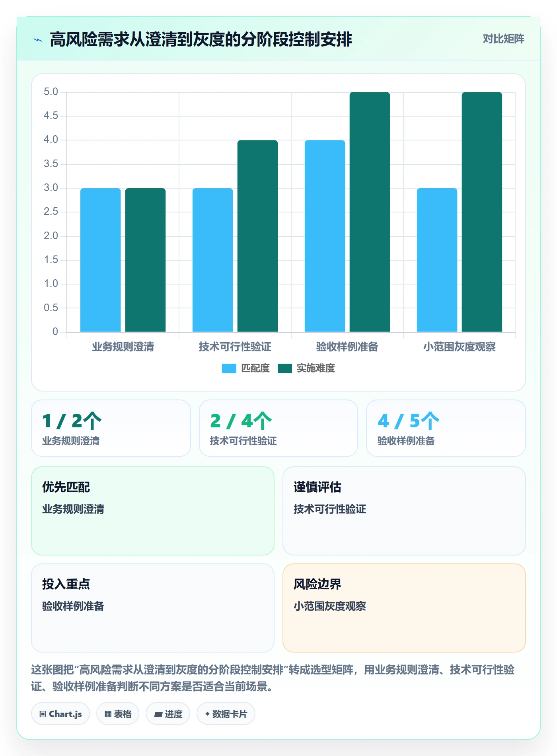The image size is (557, 756).
Task: Click the lightning bolt icon beside the title
Action: click(x=38, y=40)
